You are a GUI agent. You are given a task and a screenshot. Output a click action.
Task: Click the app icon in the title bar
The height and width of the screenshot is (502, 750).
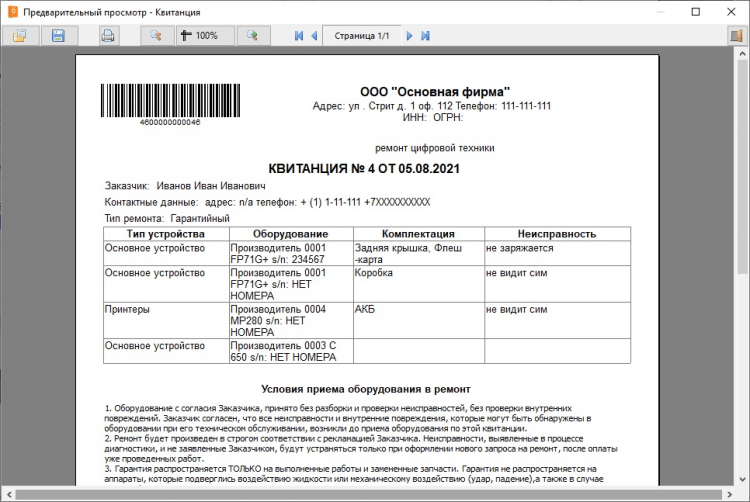tap(13, 12)
